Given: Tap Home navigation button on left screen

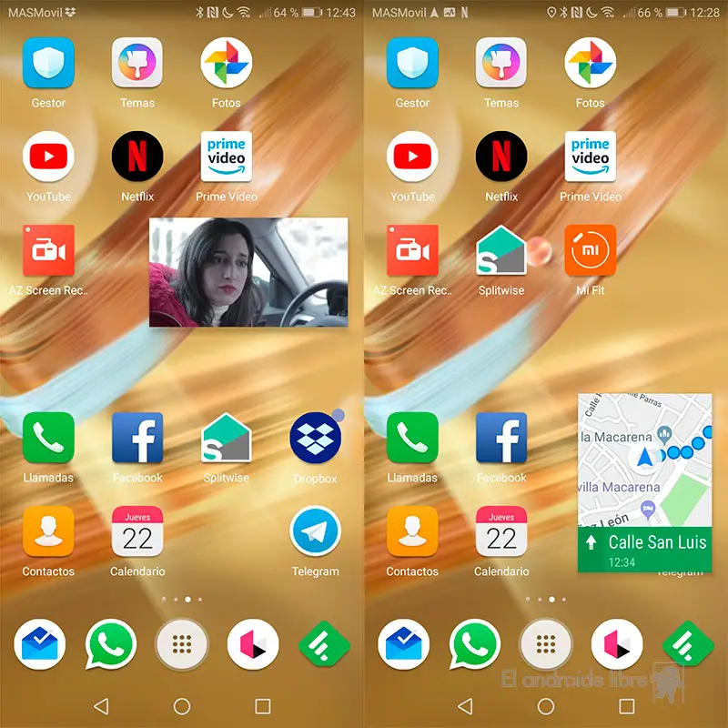Looking at the screenshot, I should point(181,706).
